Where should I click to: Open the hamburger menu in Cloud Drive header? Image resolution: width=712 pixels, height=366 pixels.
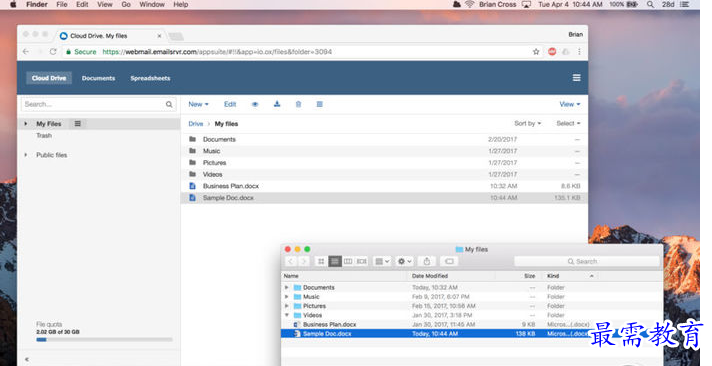tap(577, 78)
